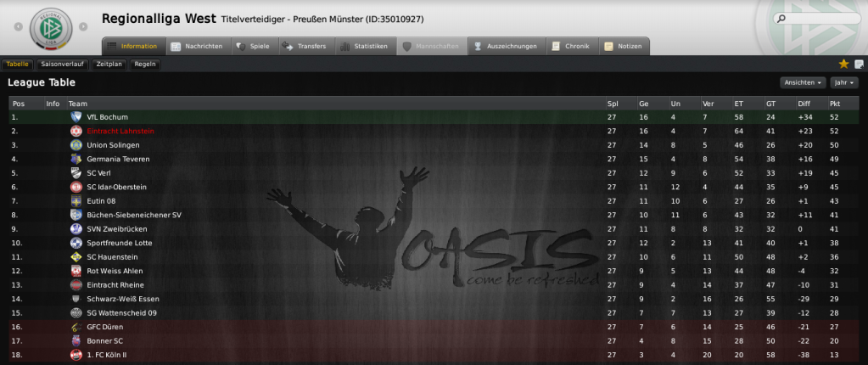Sort table by GT column header
This screenshot has width=868, height=365.
(x=771, y=104)
